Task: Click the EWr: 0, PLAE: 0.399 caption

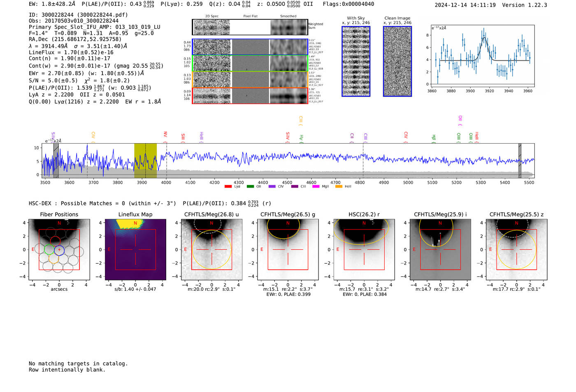Action: (x=288, y=295)
